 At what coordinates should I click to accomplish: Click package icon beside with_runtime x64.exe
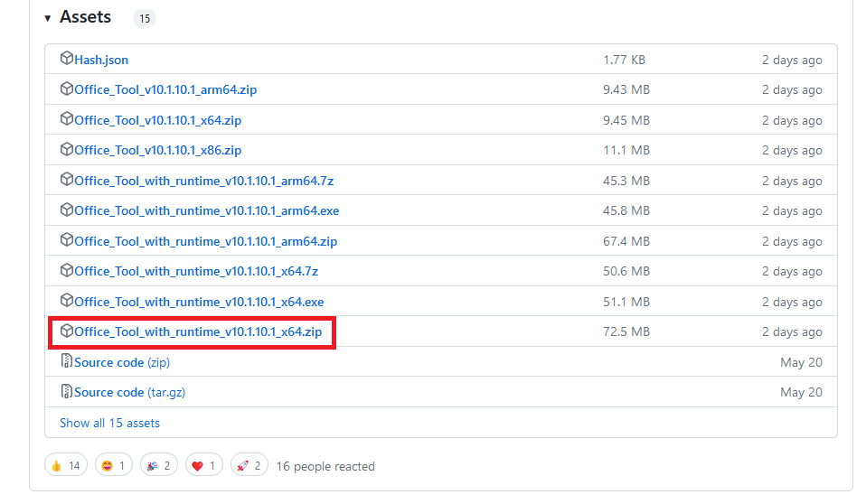tap(66, 300)
